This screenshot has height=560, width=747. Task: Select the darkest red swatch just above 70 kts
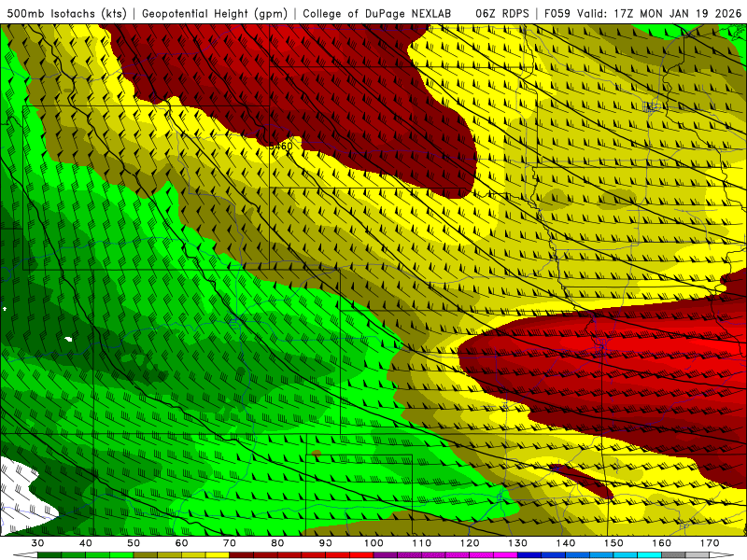[242, 555]
